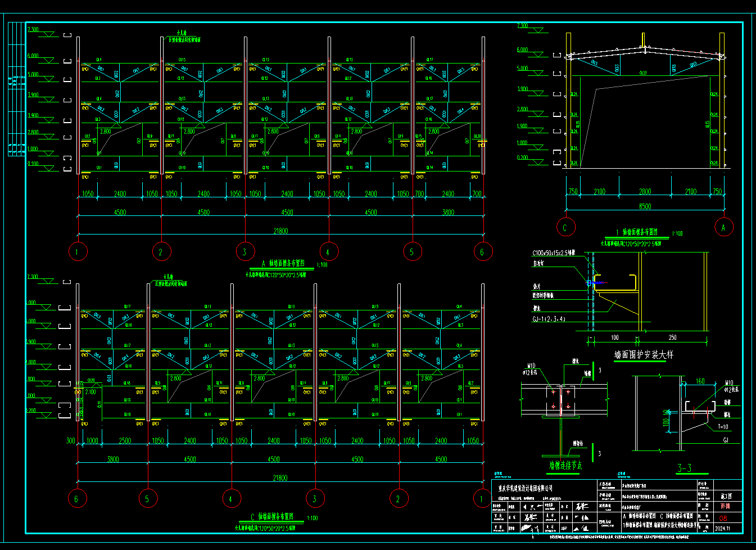
Task: Select the red axis bubble labeled A in the cross-section
Action: coord(723,227)
